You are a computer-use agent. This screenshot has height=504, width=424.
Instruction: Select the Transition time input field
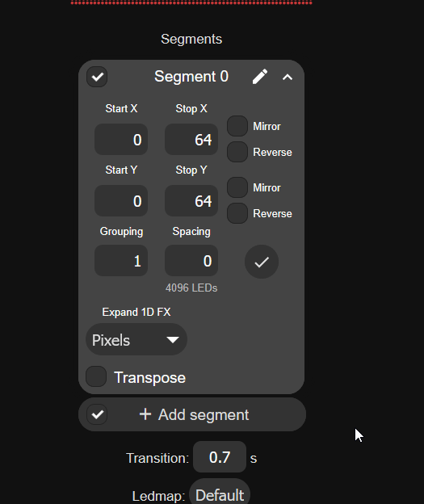(220, 457)
